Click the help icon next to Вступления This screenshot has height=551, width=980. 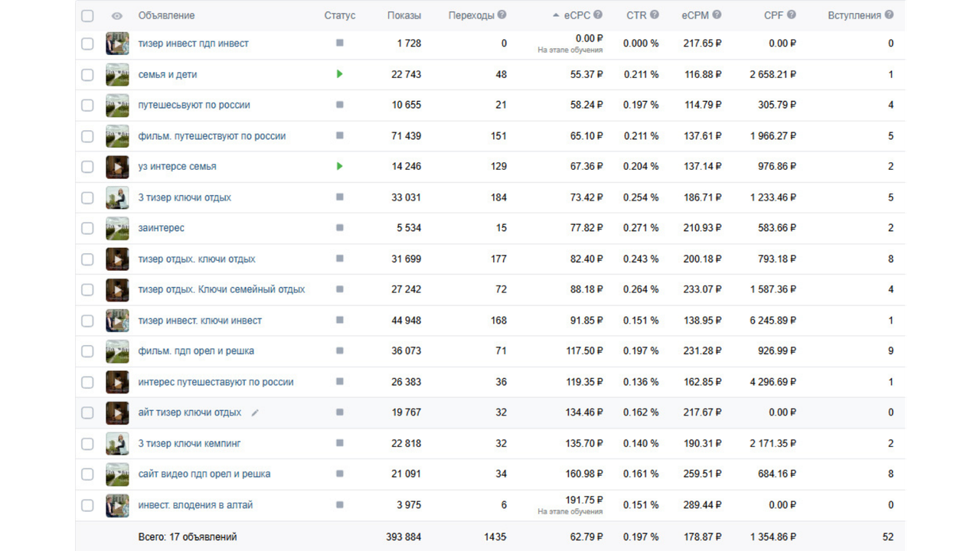pos(888,15)
